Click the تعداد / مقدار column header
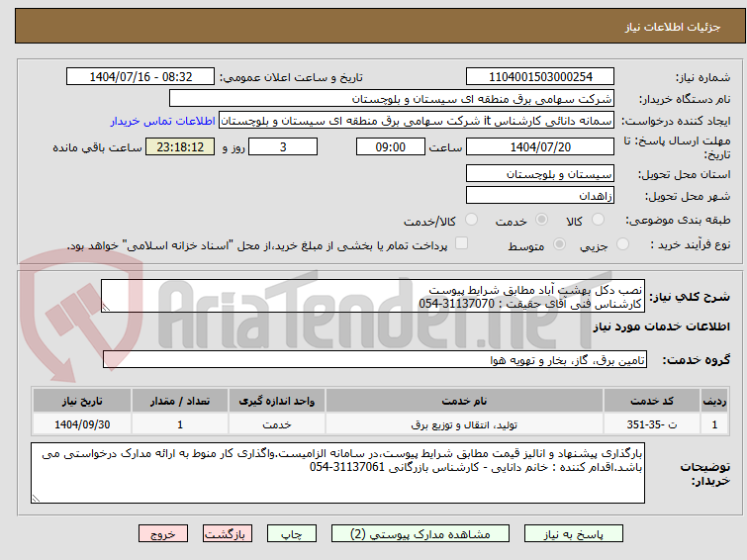747x560 pixels. pos(180,401)
